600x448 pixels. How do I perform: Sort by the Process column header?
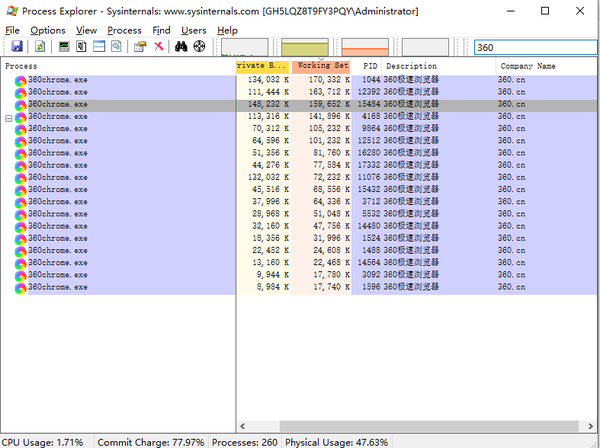[118, 66]
